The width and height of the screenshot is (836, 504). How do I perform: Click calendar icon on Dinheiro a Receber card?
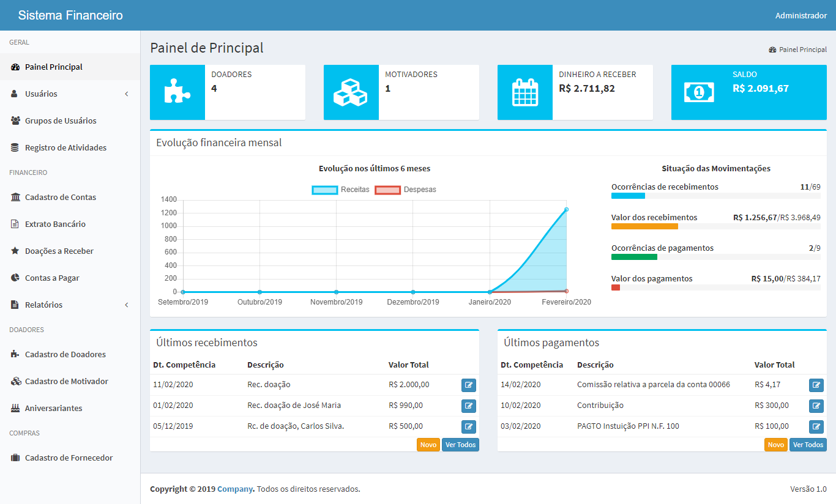[524, 92]
